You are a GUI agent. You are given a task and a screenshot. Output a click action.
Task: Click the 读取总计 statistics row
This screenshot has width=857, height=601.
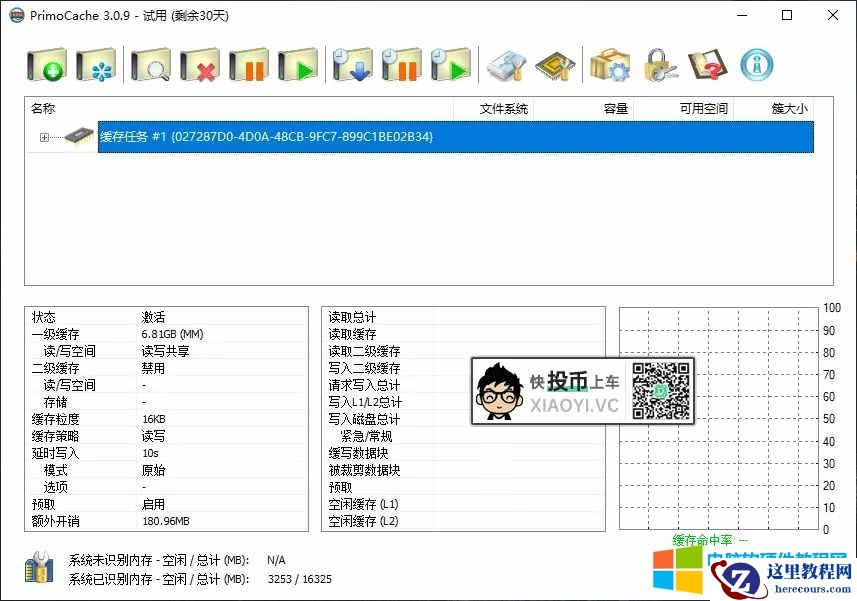[x=463, y=317]
